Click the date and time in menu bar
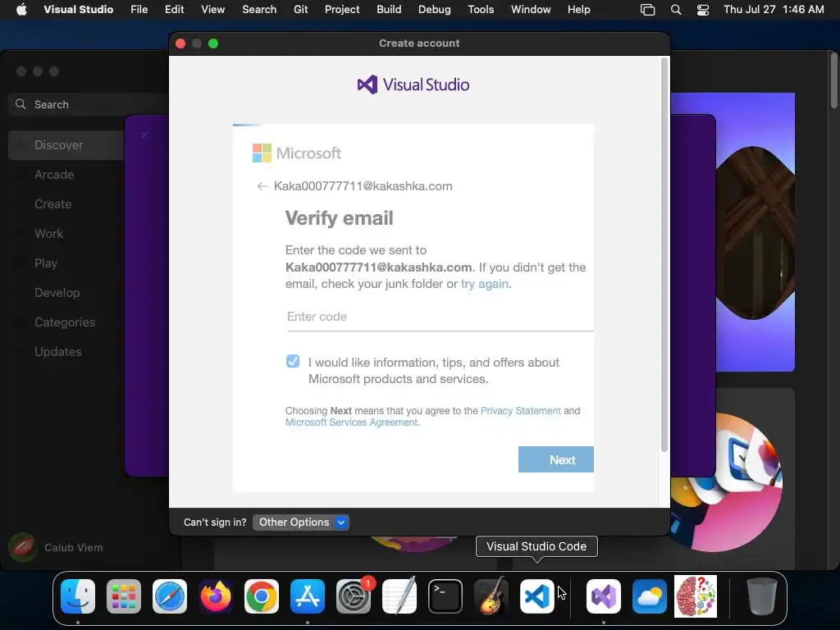The image size is (840, 630). tap(774, 10)
